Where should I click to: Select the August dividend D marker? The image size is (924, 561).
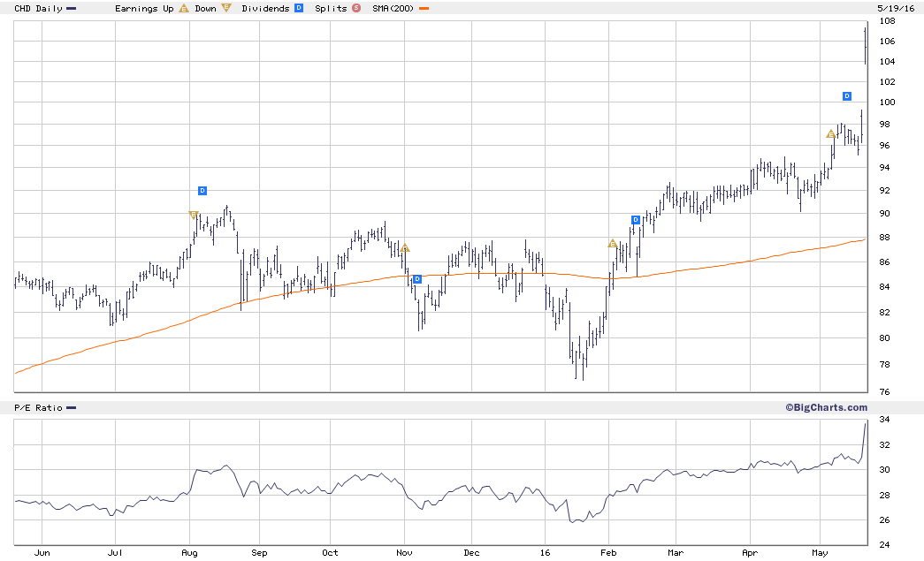click(202, 191)
